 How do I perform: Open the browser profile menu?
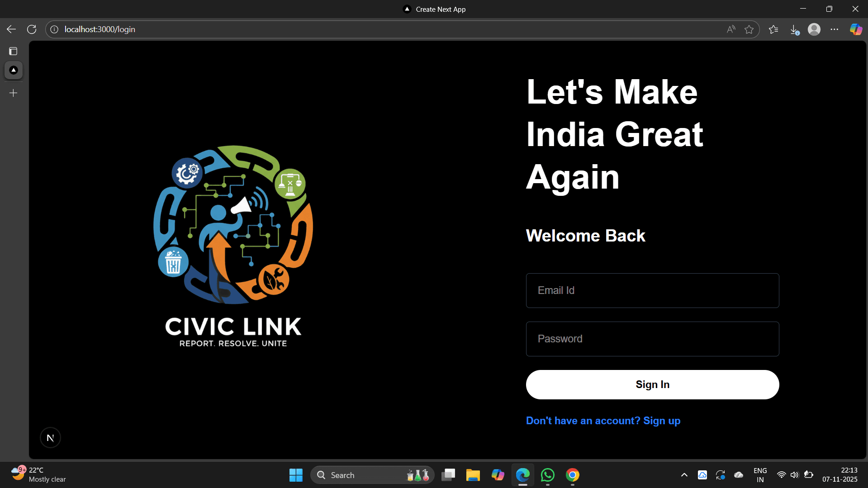814,29
